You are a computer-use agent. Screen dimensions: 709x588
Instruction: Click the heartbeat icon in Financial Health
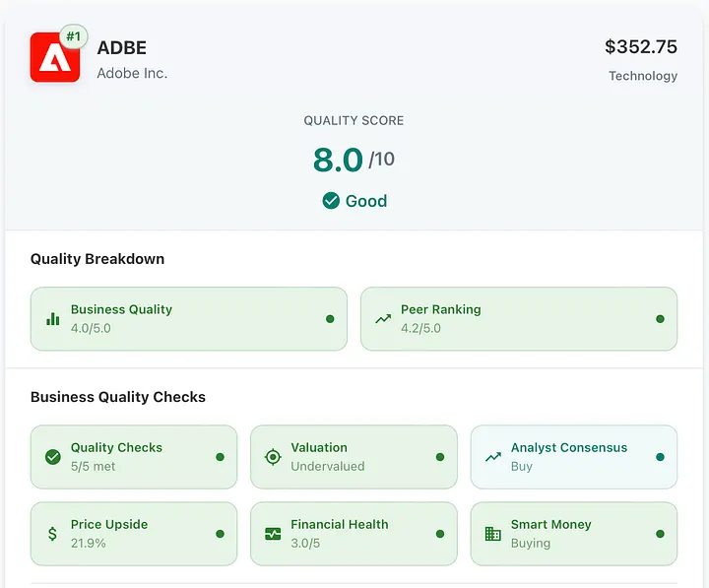point(273,534)
